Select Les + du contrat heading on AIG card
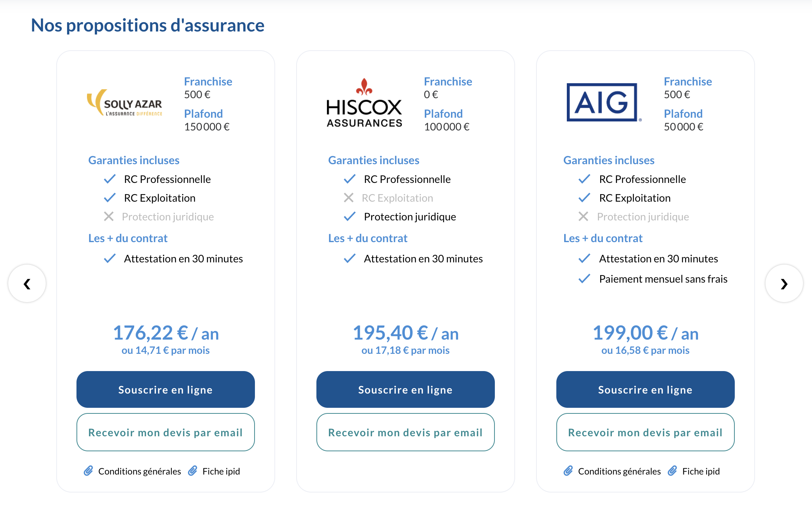 [603, 238]
